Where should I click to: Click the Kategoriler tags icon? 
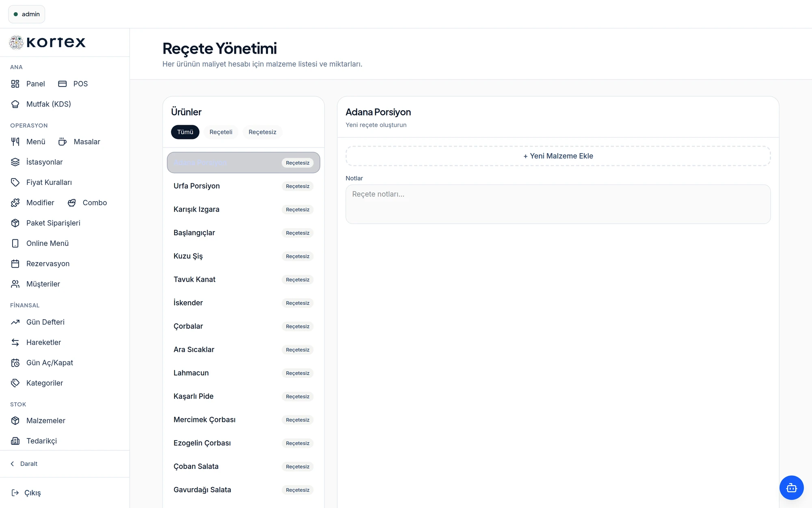15,383
